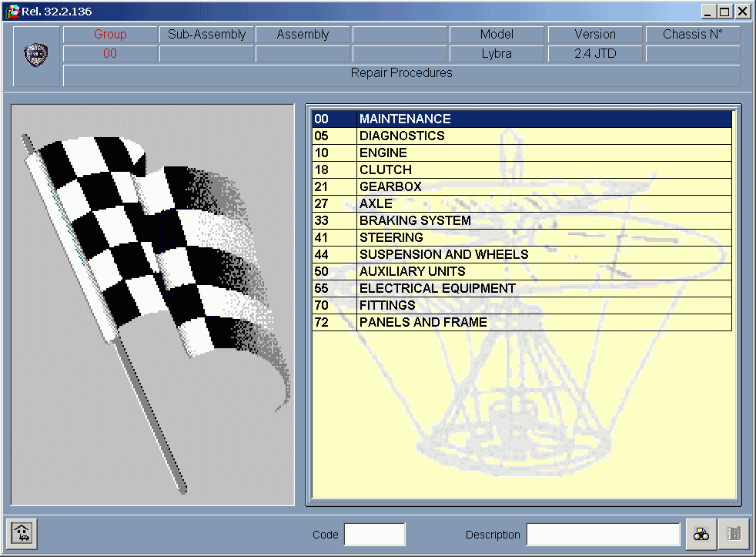
Task: Click the Description input field
Action: [603, 535]
